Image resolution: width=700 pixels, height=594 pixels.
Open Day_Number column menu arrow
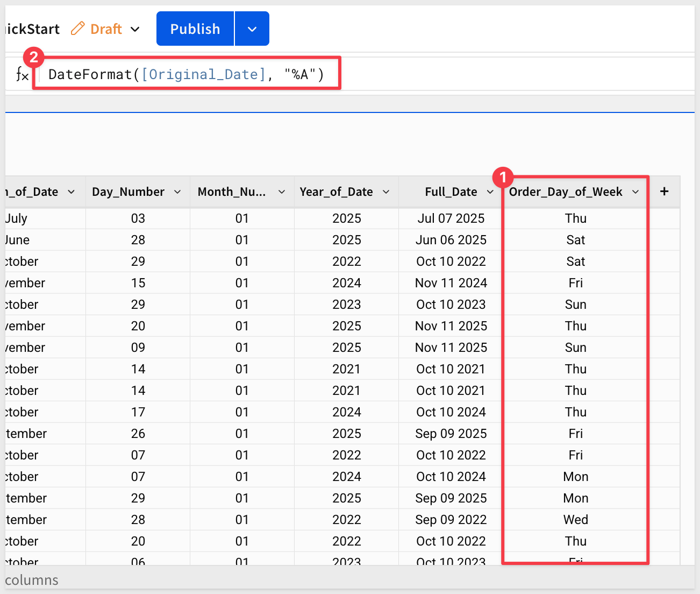click(x=177, y=192)
